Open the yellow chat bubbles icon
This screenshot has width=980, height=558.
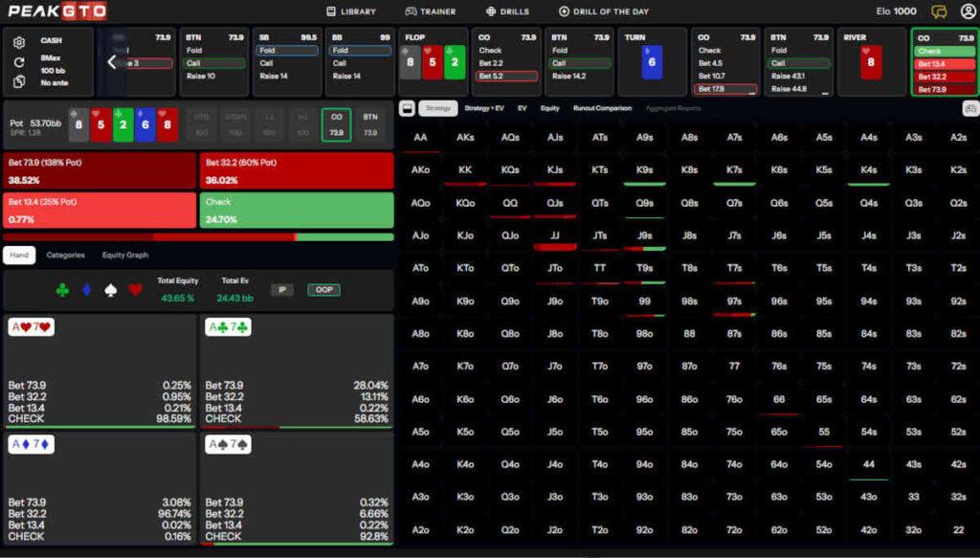pos(939,11)
